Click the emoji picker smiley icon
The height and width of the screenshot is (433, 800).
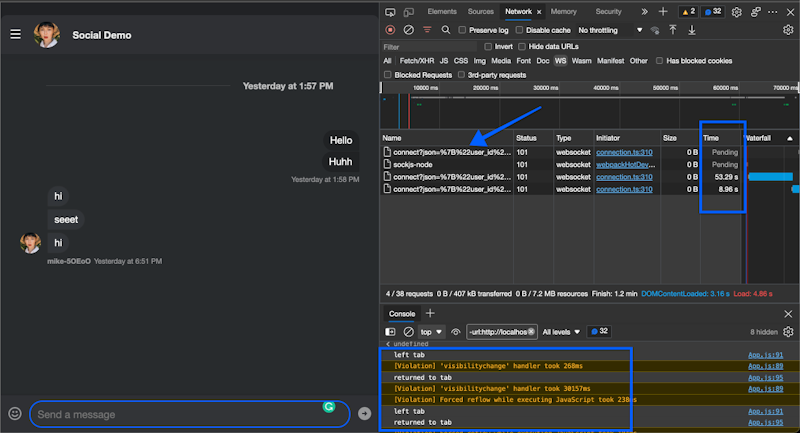[15, 413]
